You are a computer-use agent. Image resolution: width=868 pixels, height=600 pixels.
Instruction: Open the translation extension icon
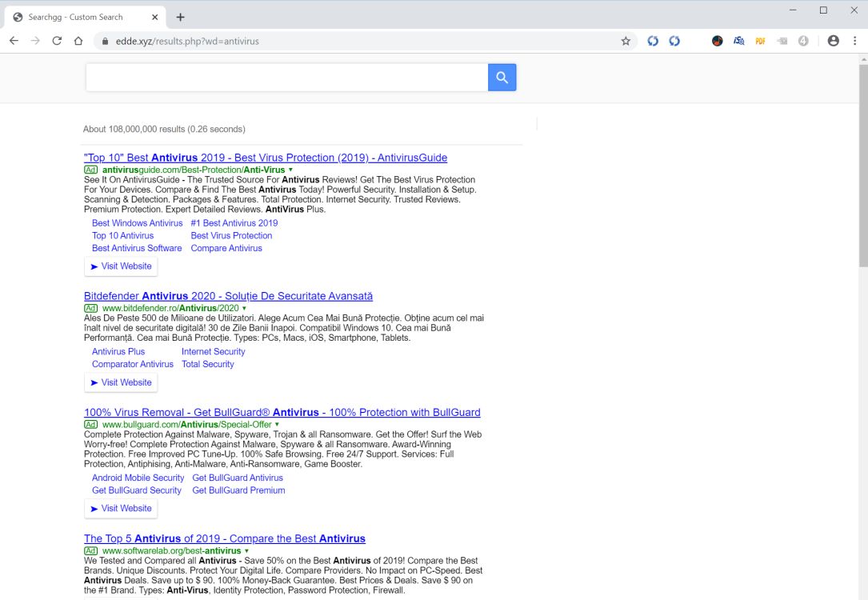pos(738,41)
